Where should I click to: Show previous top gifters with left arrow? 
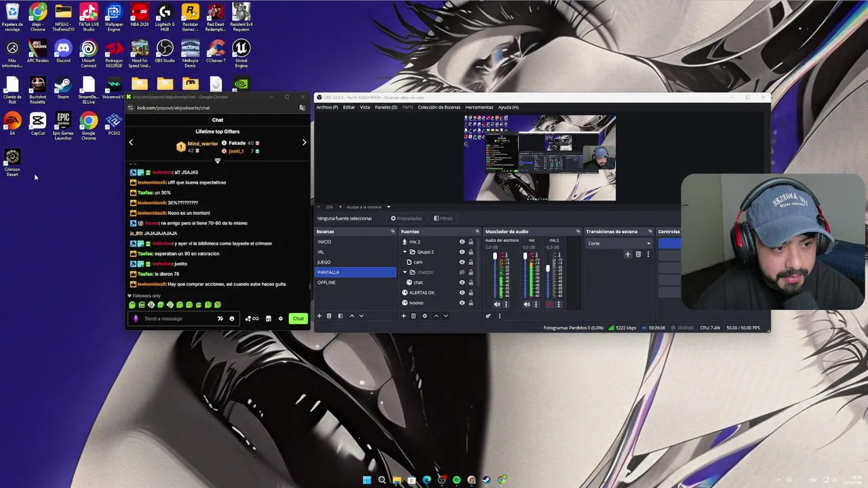(131, 142)
